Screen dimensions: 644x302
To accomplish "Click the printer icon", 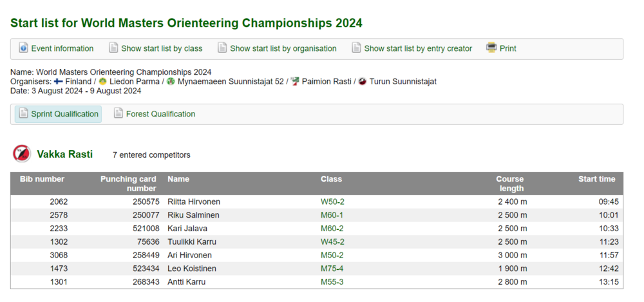I will tap(491, 48).
